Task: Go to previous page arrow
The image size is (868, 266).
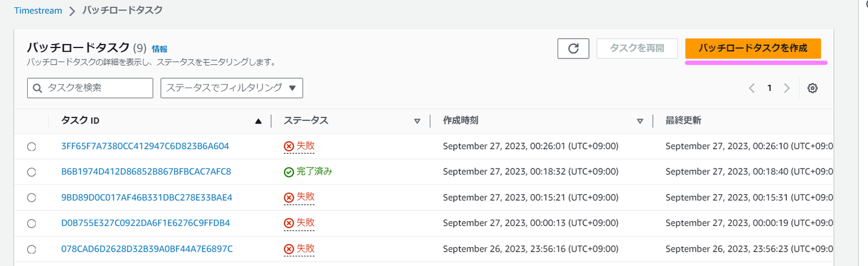Action: pyautogui.click(x=752, y=88)
